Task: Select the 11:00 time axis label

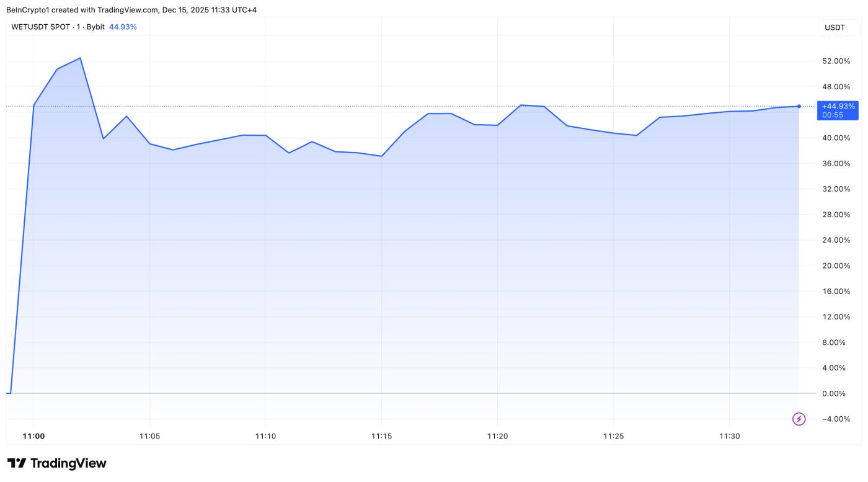Action: pos(33,436)
